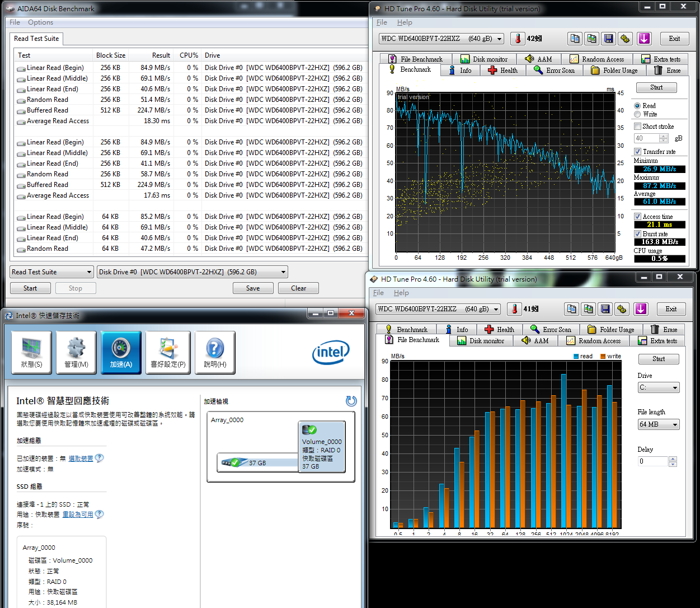Switch to Error Scan tab in HD Tune Benchmark-tab window
700x608 pixels.
coord(554,71)
